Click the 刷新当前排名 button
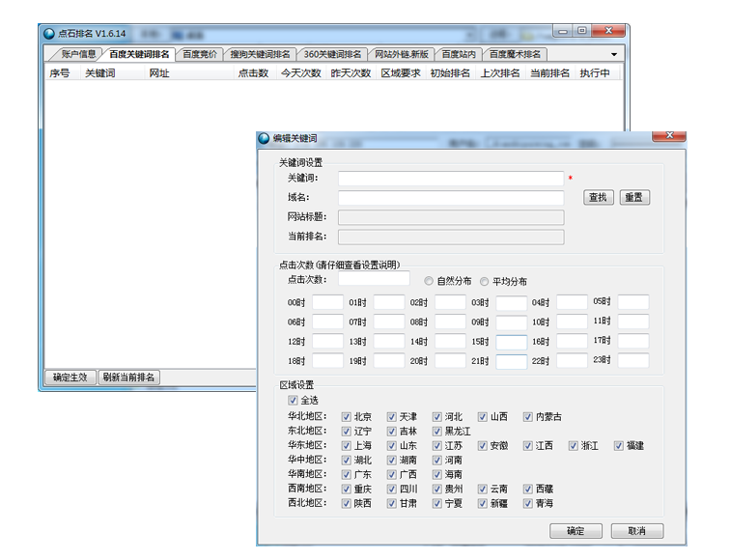Screen dimensions: 730x560 pyautogui.click(x=129, y=378)
